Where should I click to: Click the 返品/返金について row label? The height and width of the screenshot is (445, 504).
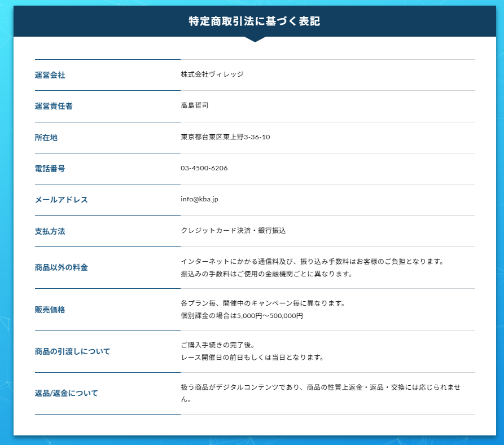[x=66, y=393]
